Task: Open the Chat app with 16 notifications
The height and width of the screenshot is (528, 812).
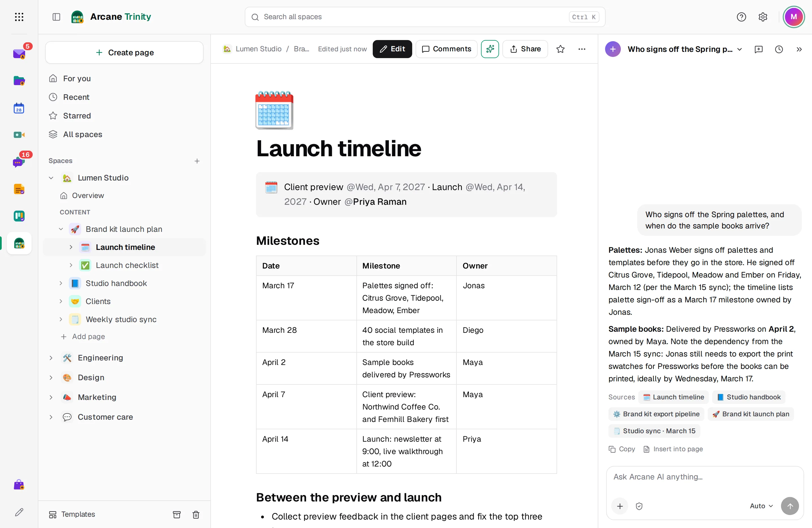Action: pos(19,162)
